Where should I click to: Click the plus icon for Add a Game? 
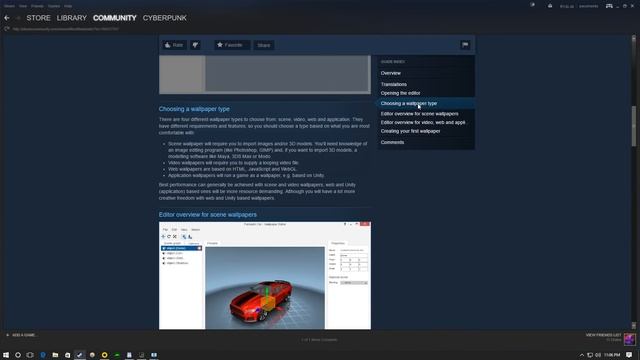tap(7, 335)
